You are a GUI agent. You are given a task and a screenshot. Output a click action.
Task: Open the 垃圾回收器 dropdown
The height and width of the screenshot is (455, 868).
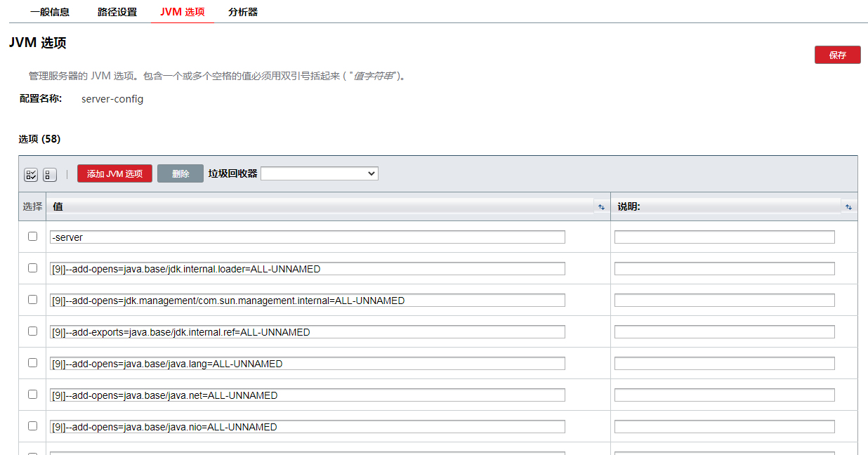pos(319,173)
